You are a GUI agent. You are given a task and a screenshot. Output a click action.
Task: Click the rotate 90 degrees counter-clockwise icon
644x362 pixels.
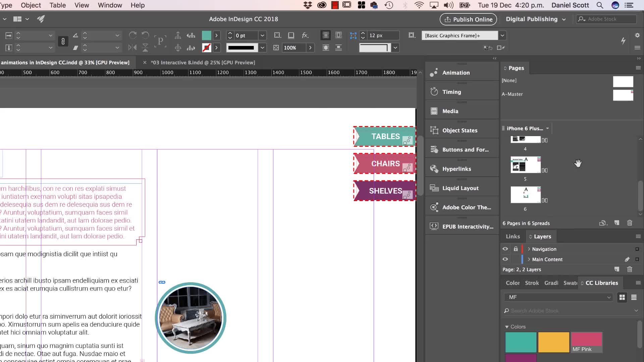pos(145,35)
